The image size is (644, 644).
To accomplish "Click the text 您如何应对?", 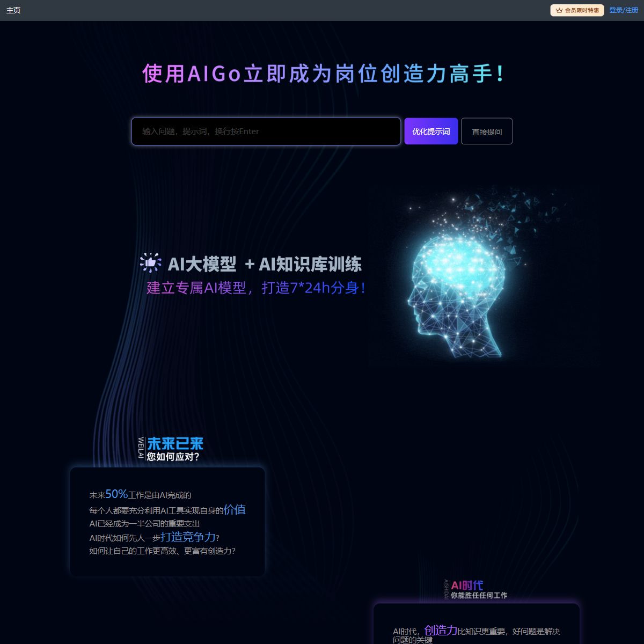I will [x=173, y=457].
